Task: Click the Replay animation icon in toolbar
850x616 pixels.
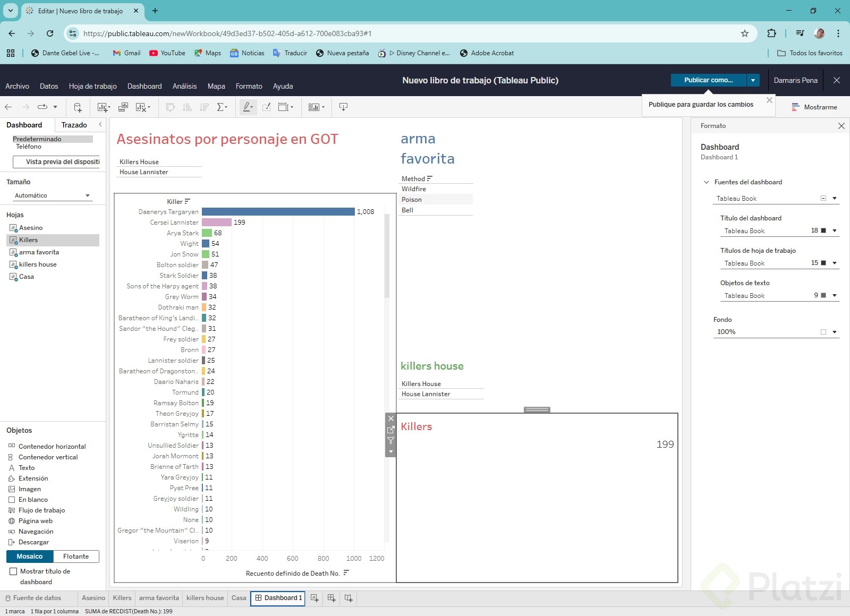Action: (x=42, y=107)
